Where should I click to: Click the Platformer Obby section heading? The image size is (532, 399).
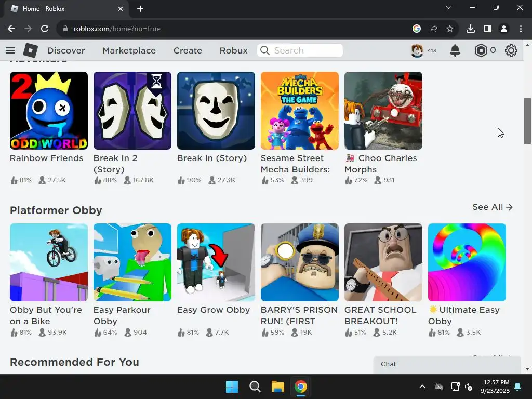(56, 210)
